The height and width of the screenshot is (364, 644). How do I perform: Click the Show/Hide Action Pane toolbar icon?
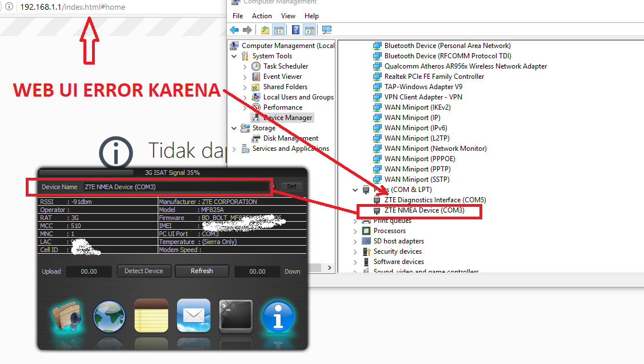pos(310,30)
